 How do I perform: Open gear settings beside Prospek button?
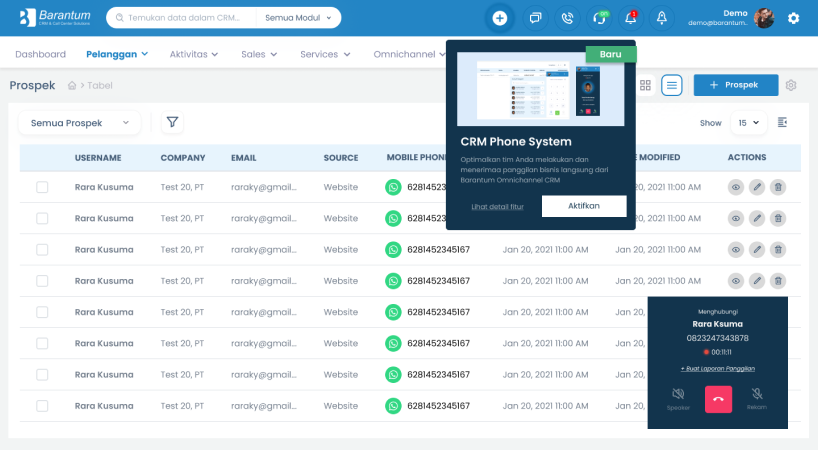point(791,85)
